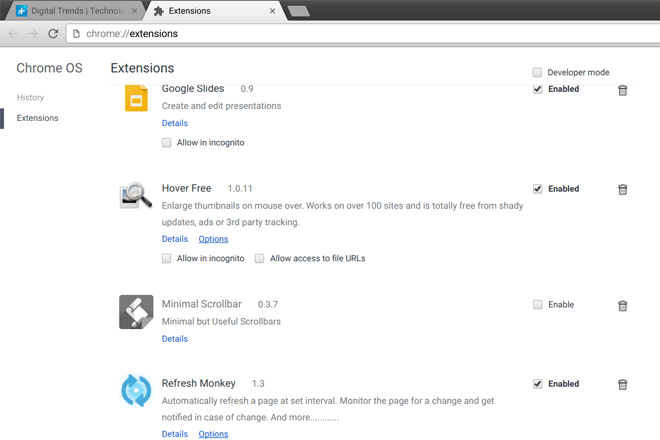Delete the Google Slides extension via trash icon
This screenshot has width=660, height=440.
click(622, 91)
